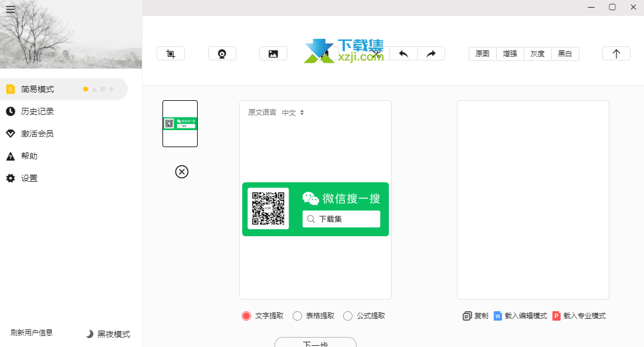
Task: Open an image file with picture icon
Action: [273, 54]
